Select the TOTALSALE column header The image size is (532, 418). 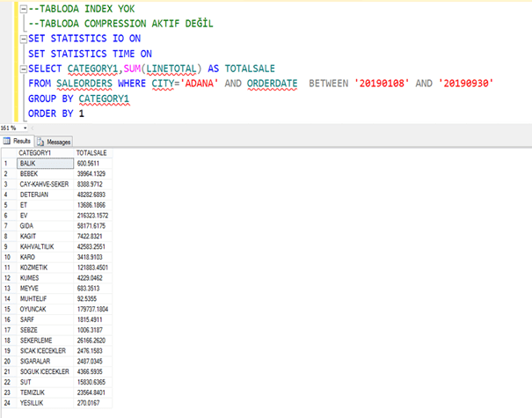92,153
